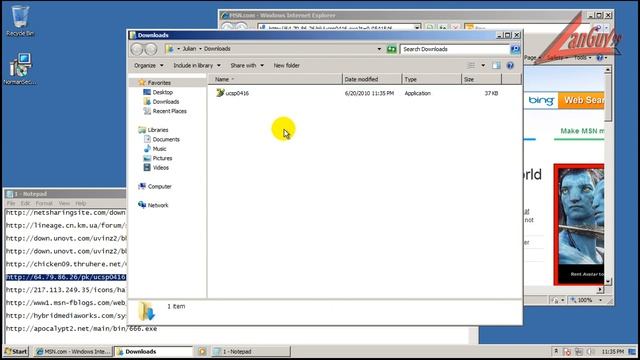
Task: Click in the Search Downloads field
Action: point(455,49)
